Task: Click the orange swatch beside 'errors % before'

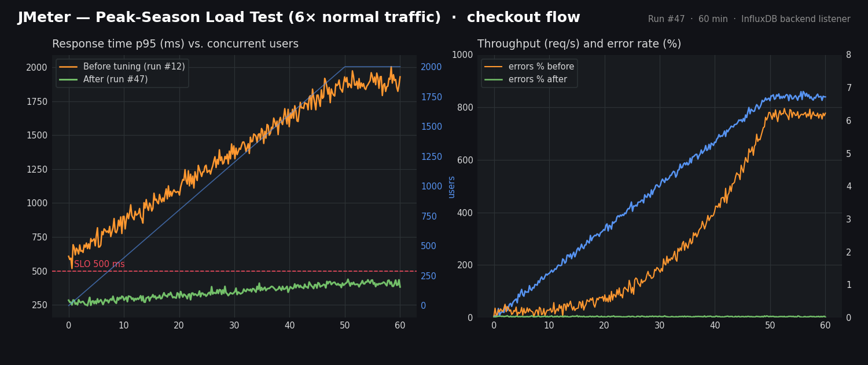Action: [x=494, y=67]
